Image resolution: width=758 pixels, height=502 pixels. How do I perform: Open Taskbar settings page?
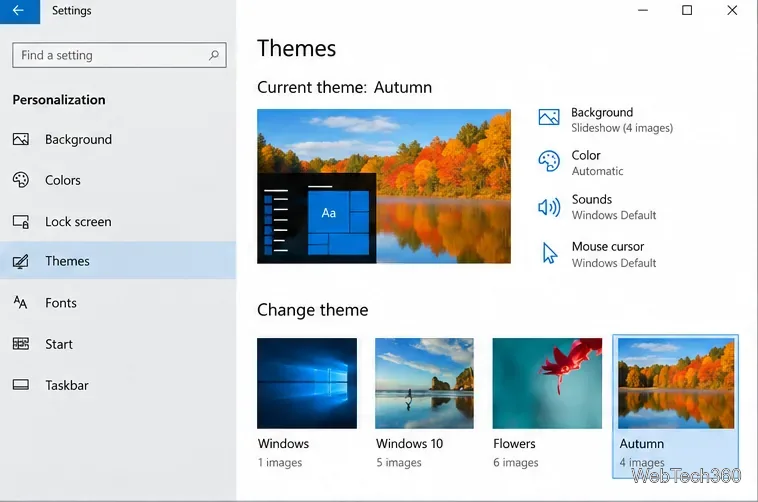118,385
